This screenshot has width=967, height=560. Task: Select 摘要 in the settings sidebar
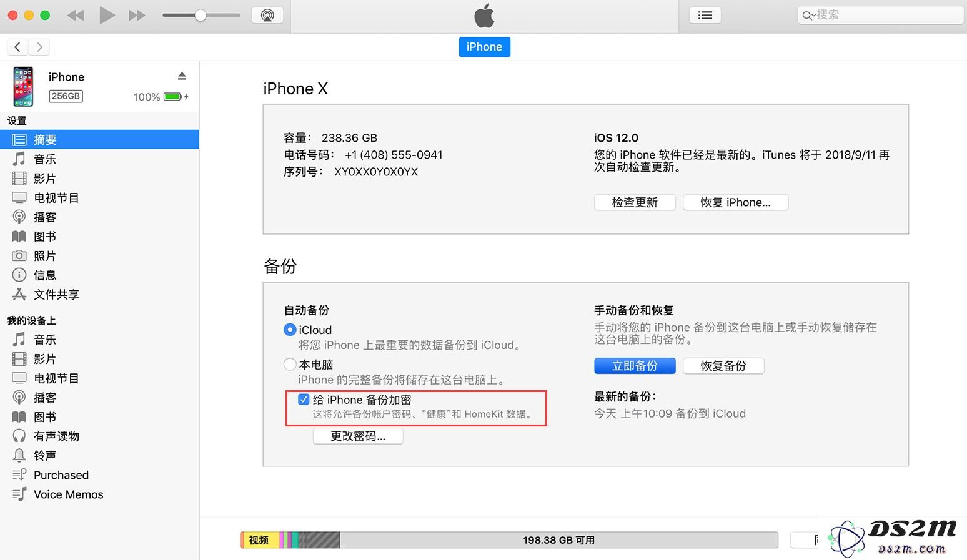[99, 140]
